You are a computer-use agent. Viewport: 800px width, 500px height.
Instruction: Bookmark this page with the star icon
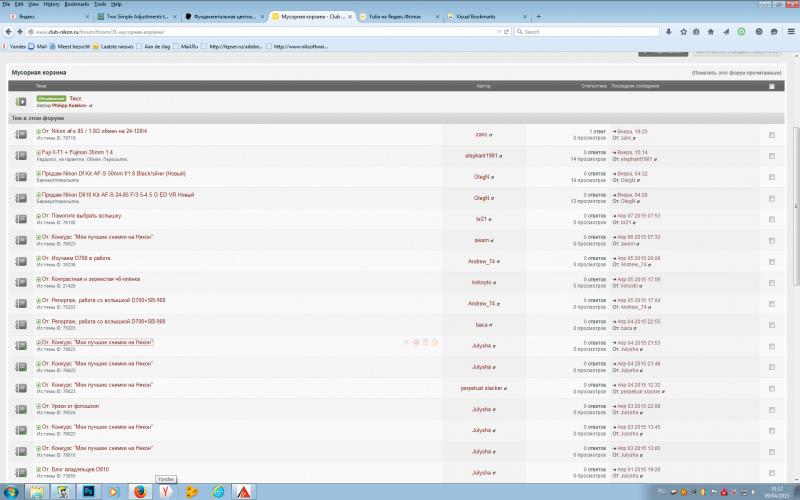coord(683,32)
